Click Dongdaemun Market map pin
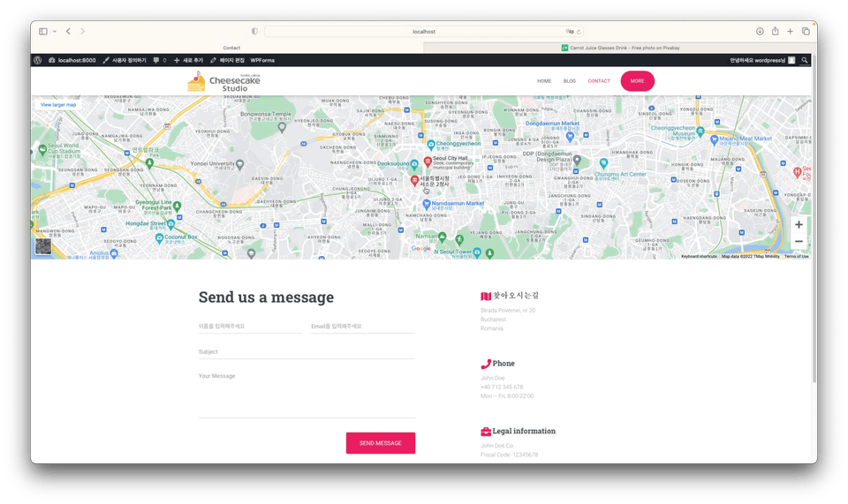Image resolution: width=848 pixels, height=504 pixels. pos(570,136)
